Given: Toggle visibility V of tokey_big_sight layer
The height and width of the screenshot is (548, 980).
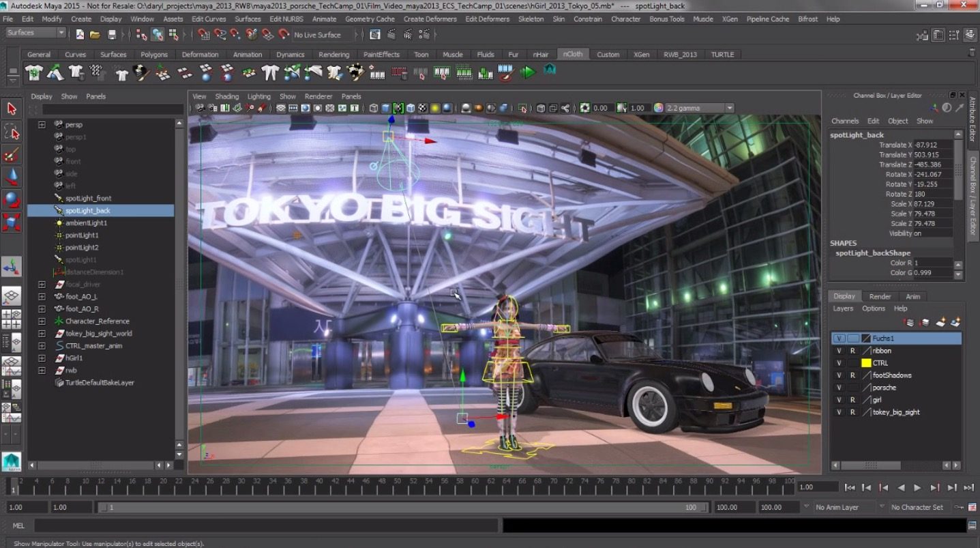Looking at the screenshot, I should click(x=839, y=412).
